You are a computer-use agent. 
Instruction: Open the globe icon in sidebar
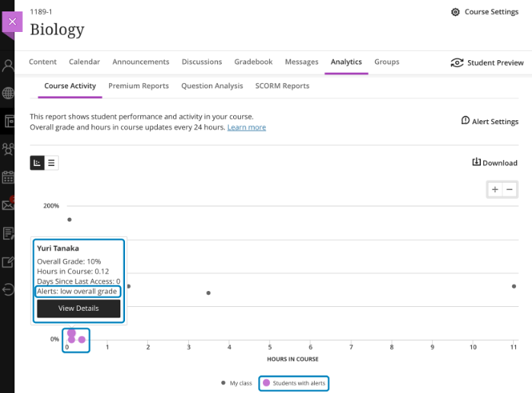coord(8,94)
